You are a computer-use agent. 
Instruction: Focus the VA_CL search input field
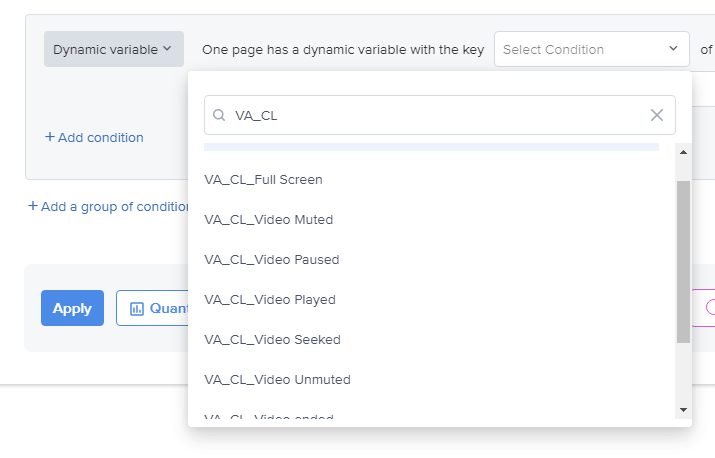pos(440,115)
